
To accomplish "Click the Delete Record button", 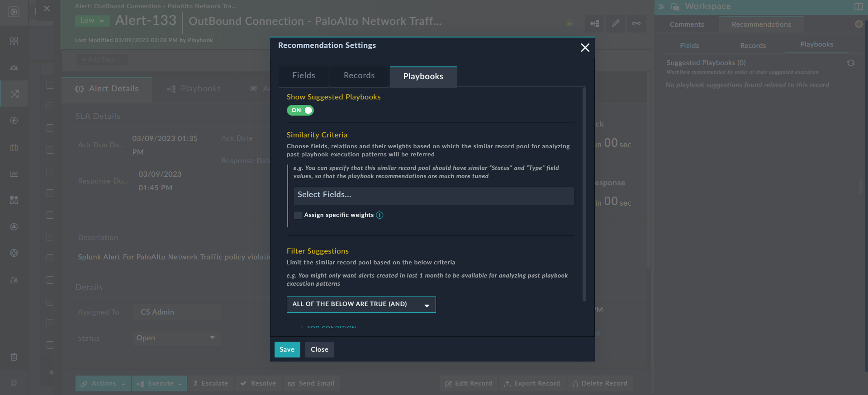I will (600, 383).
